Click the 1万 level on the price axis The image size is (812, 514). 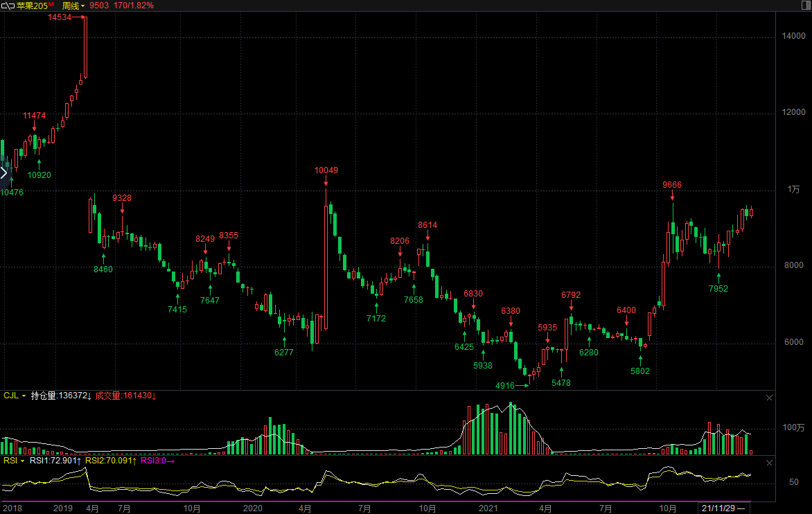coord(793,189)
